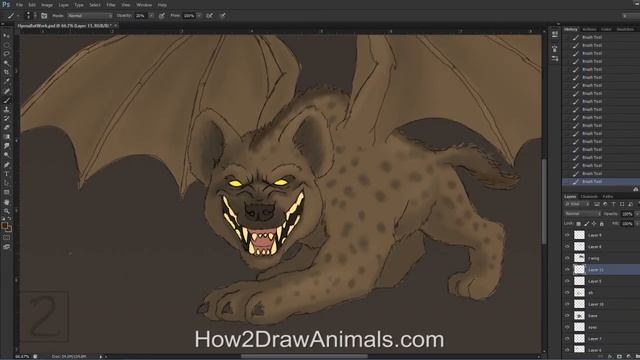
Task: Lock layer position button
Action: 594,224
